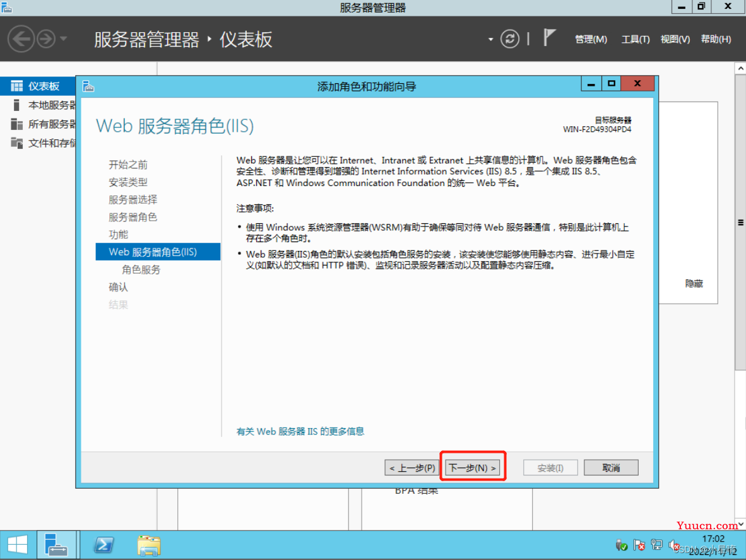
Task: Open File Explorer from the taskbar
Action: 149,545
